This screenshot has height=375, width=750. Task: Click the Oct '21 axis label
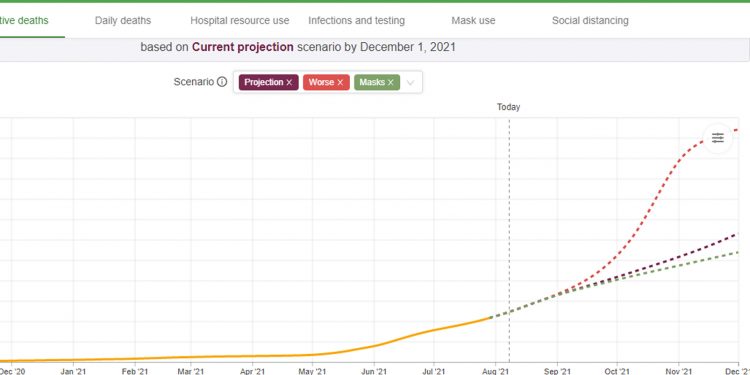tap(617, 371)
